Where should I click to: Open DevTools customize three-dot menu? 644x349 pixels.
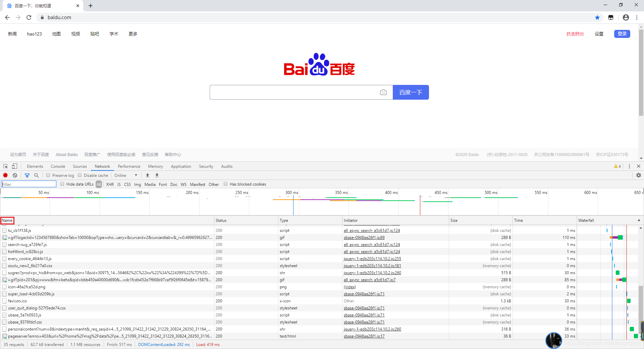(x=629, y=166)
